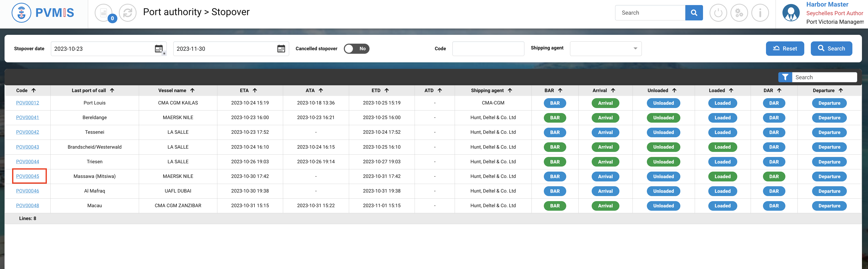Click the refresh arrows icon
The width and height of the screenshot is (868, 269).
128,13
